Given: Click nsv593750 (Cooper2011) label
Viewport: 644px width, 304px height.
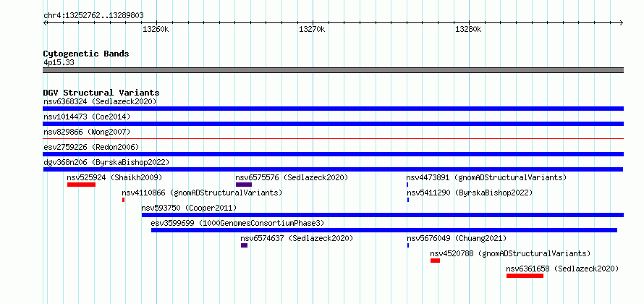Looking at the screenshot, I should point(189,208).
